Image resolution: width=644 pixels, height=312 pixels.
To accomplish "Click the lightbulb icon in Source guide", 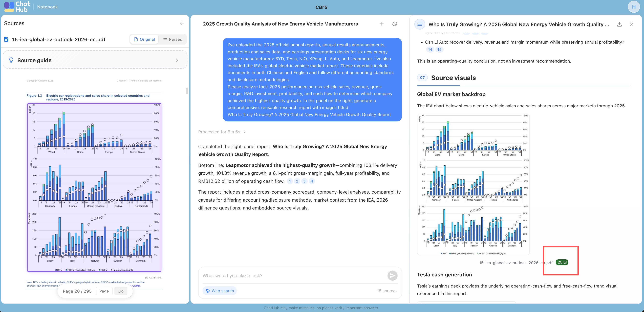I will pos(11,60).
